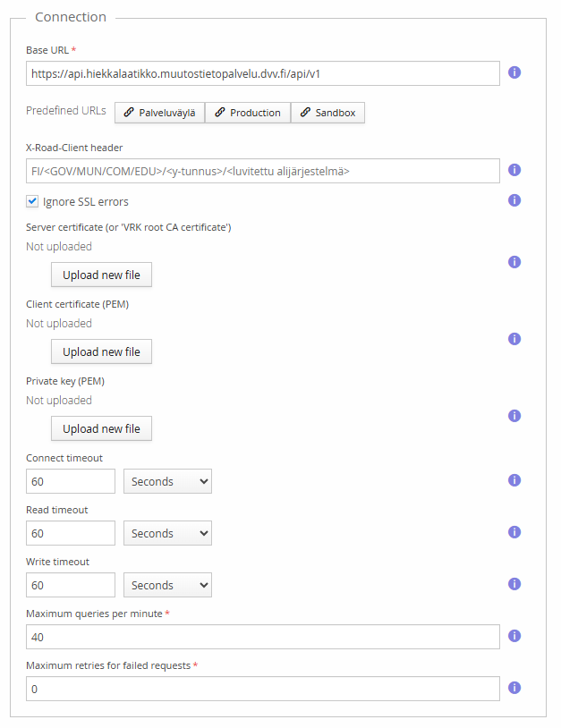Upload new file for Private key
561x728 pixels.
point(101,428)
